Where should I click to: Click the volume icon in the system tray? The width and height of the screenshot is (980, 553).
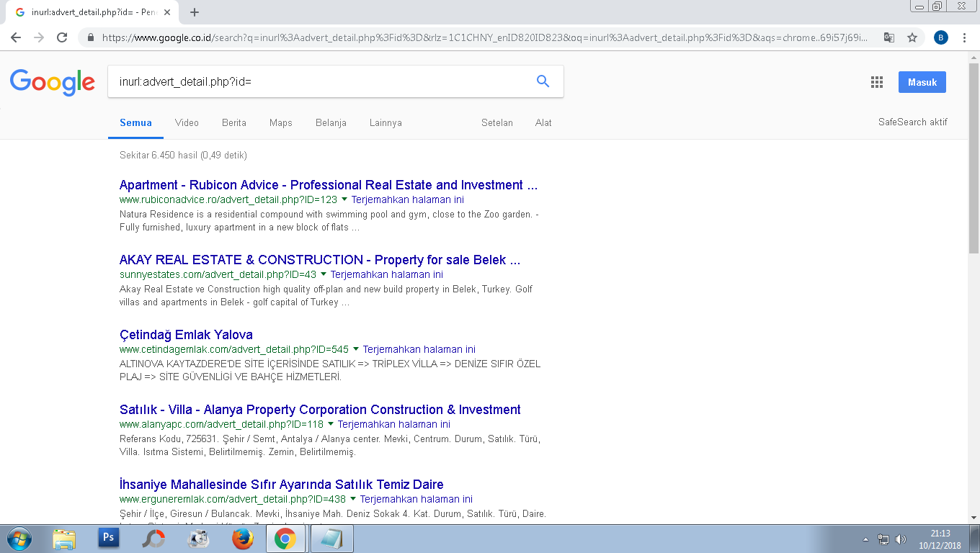[x=900, y=539]
